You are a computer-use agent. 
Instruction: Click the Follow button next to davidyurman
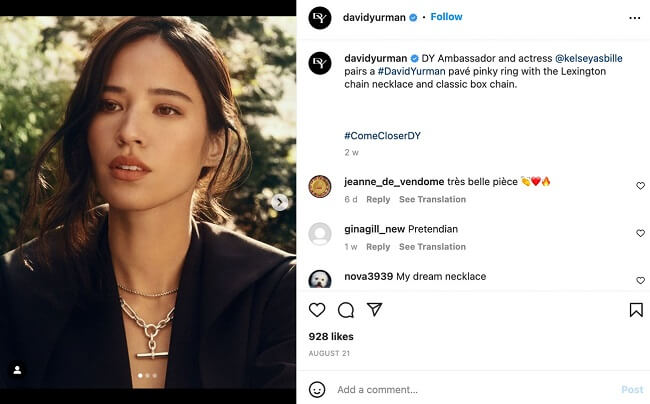click(446, 17)
